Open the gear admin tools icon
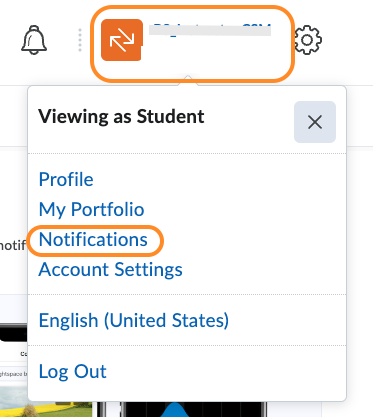Image resolution: width=373 pixels, height=417 pixels. (x=308, y=40)
